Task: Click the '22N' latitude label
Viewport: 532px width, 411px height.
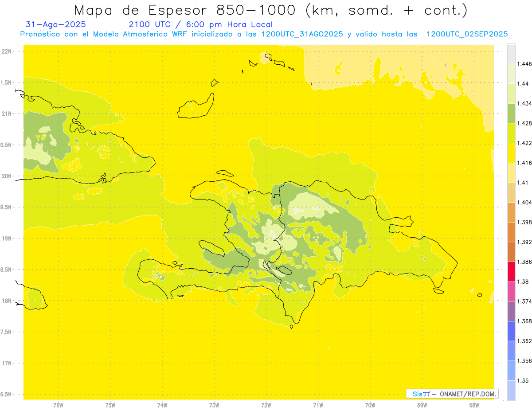Action: click(x=7, y=51)
